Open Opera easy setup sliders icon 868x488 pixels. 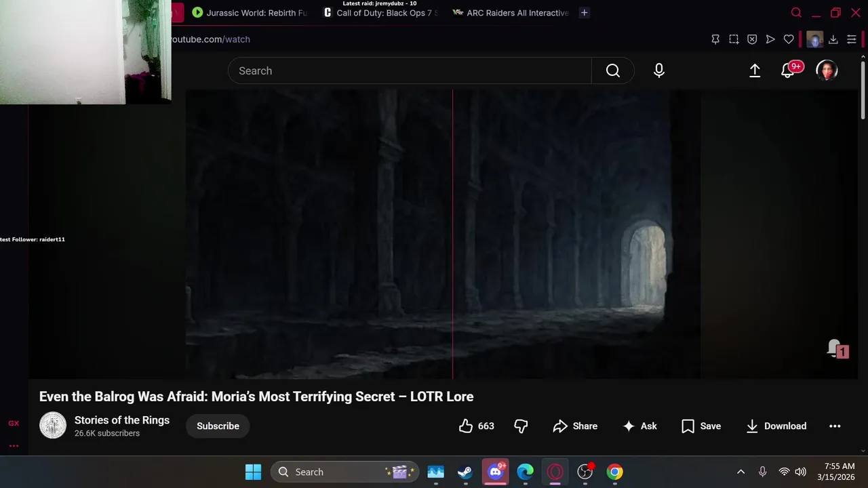852,39
